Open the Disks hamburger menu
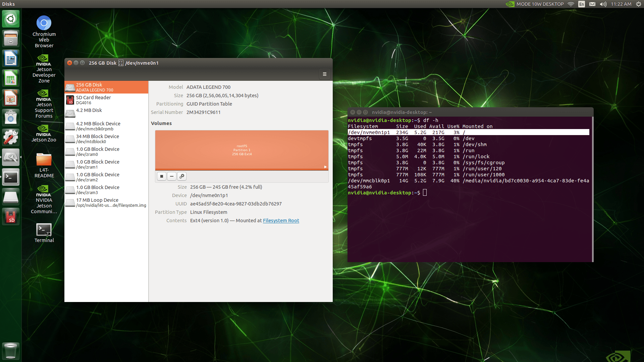This screenshot has width=644, height=362. pos(324,74)
